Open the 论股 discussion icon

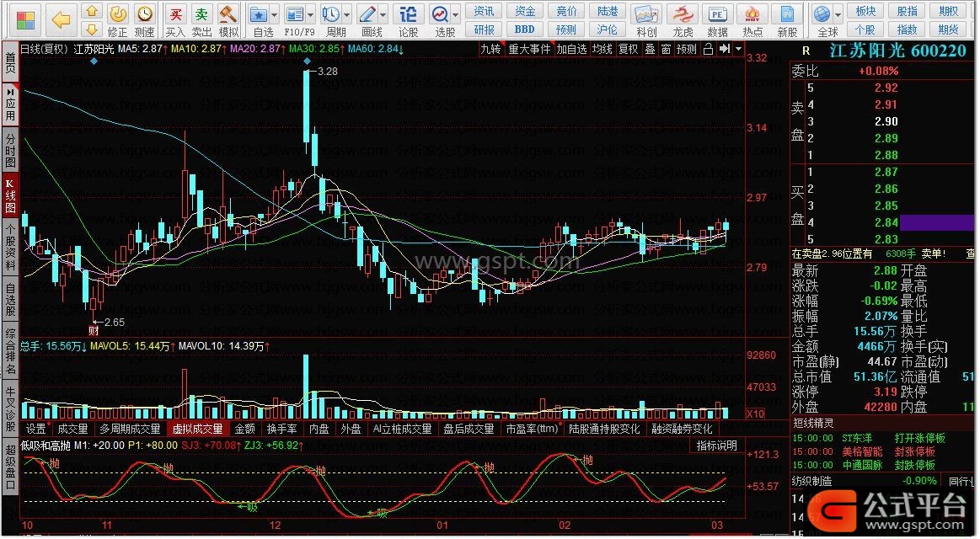[408, 13]
